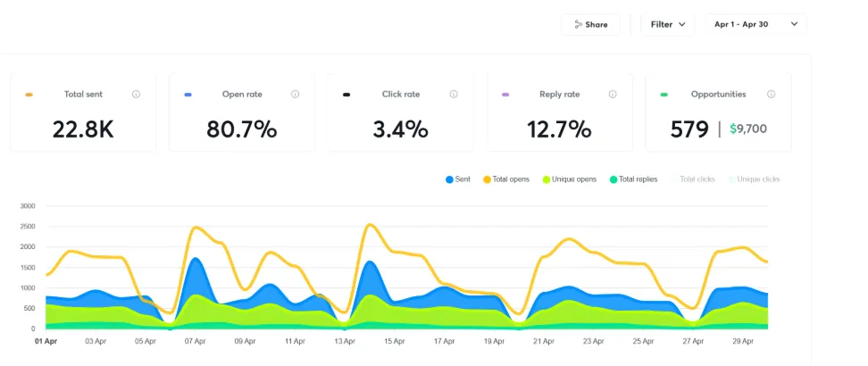Click the 05 Apr axis label
The image size is (868, 366).
pos(146,342)
